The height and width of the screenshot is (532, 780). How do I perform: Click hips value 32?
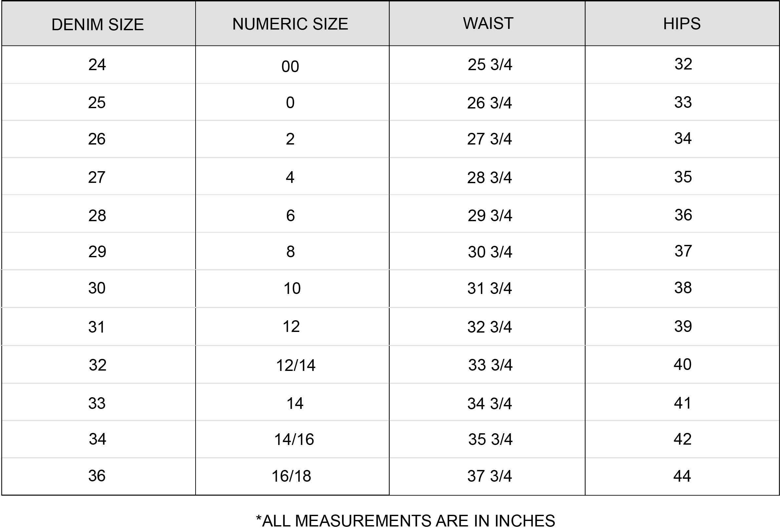tap(683, 64)
